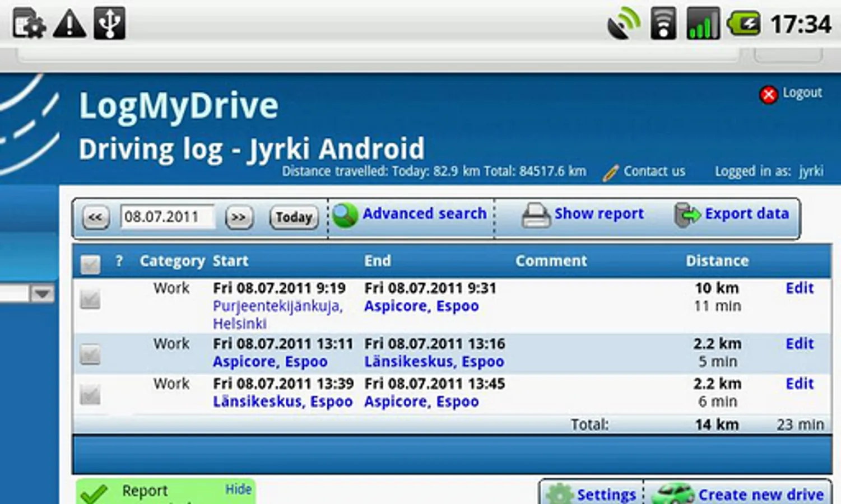
Task: Open Länsikeskus, Espoo end location at 13:16
Action: tap(434, 361)
